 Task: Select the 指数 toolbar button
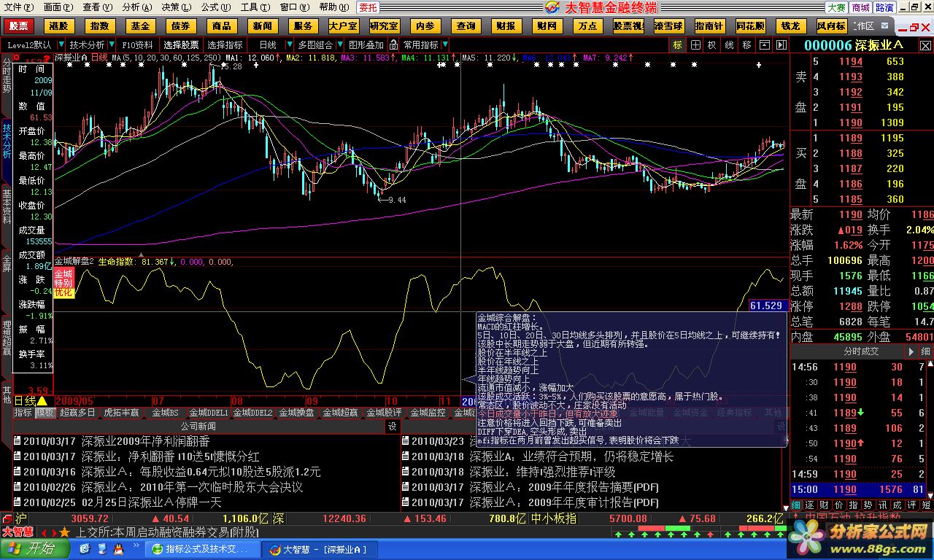point(100,26)
